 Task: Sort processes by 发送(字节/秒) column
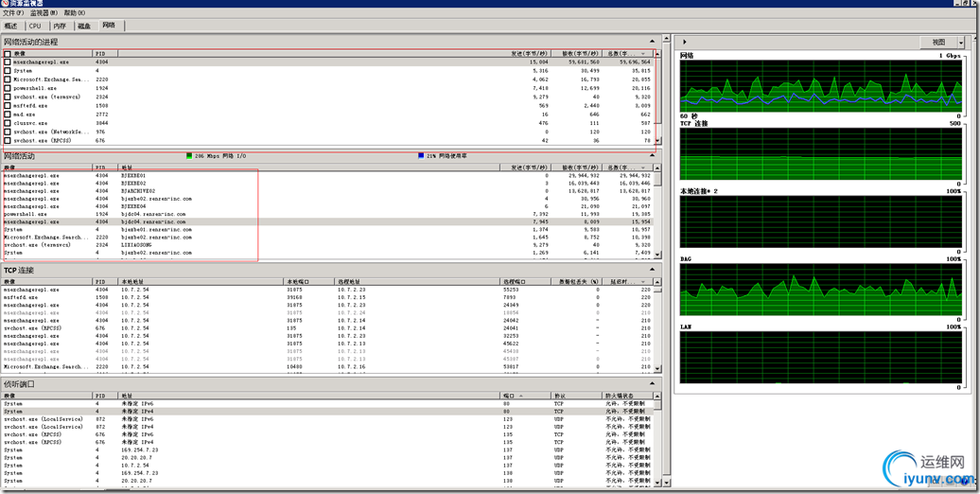pyautogui.click(x=526, y=54)
